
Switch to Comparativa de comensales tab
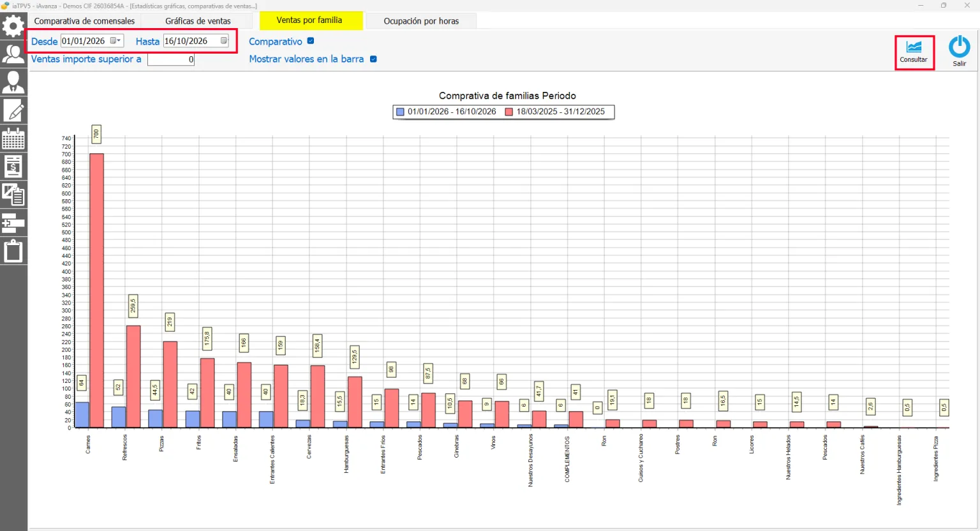tap(84, 21)
